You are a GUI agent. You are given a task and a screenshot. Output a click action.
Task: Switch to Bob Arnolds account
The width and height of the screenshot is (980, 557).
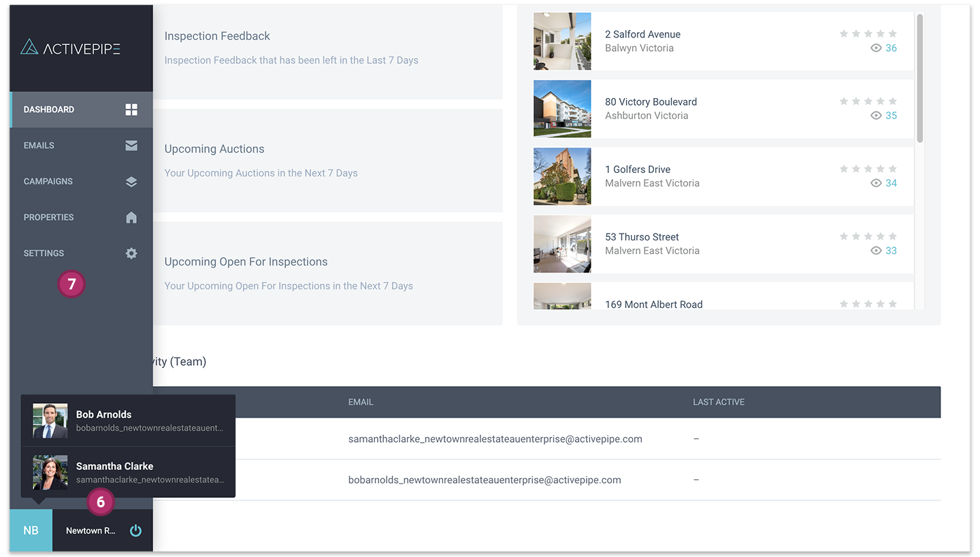point(128,421)
